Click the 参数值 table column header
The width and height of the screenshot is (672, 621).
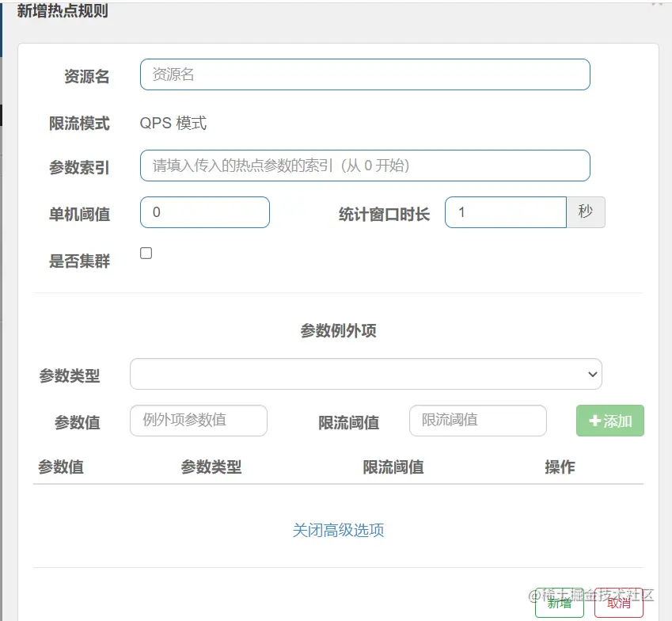[x=61, y=467]
